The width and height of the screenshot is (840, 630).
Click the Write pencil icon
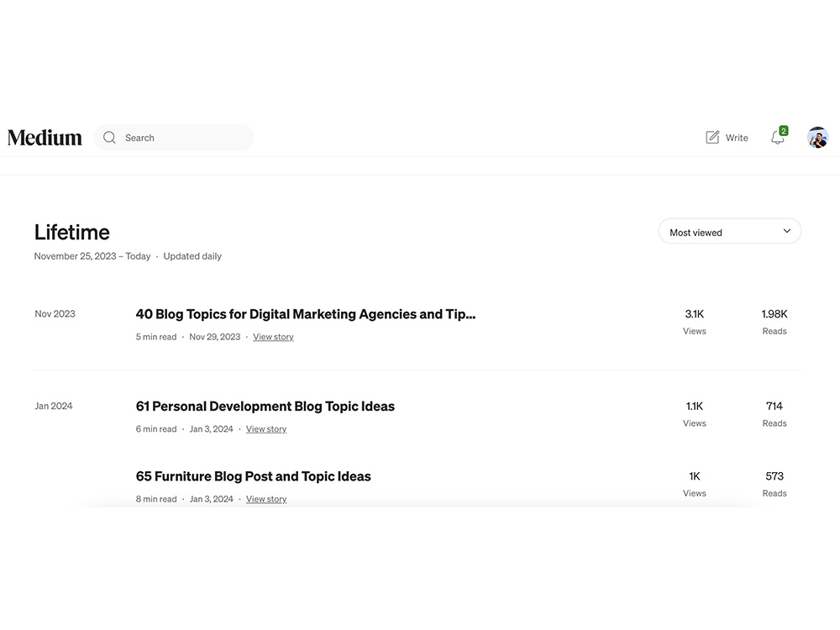(x=712, y=137)
